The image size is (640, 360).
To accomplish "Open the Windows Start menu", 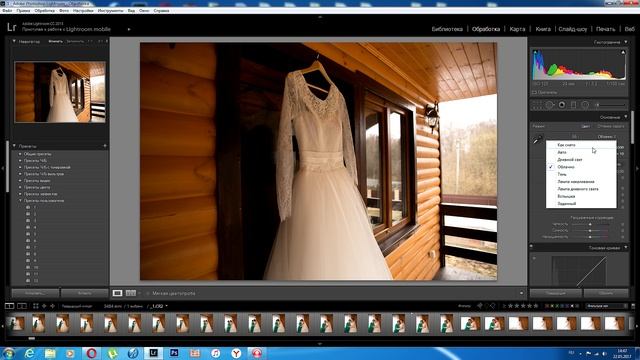I will 9,353.
